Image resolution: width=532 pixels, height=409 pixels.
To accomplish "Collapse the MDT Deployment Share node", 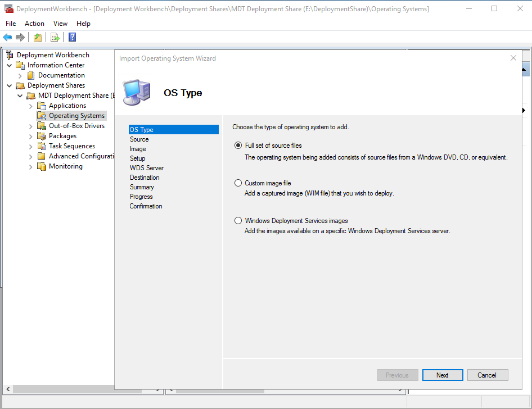I will [20, 96].
